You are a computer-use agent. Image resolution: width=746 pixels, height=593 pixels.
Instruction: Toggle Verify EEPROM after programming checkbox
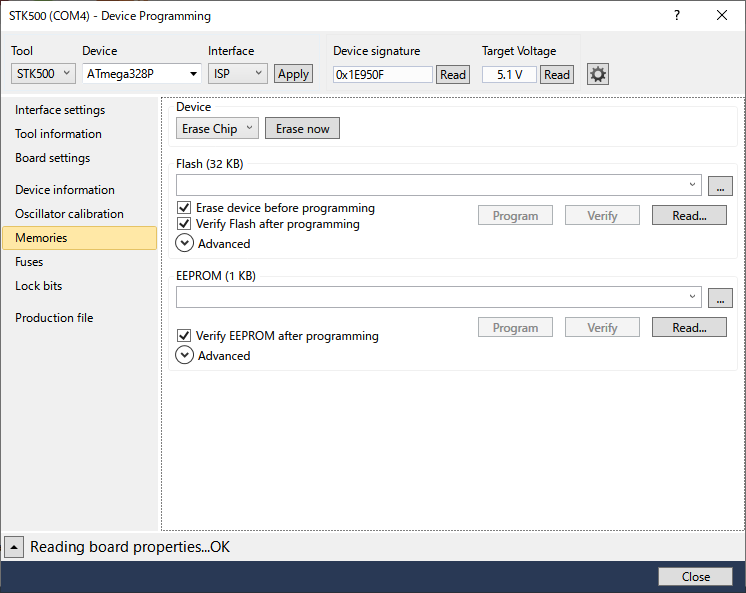pyautogui.click(x=184, y=336)
